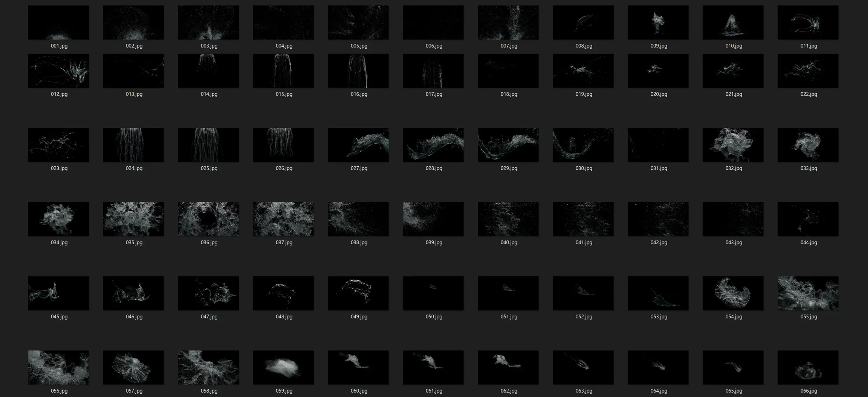Viewport: 868px width, 397px height.
Task: Click the 020.jpg file name label
Action: [x=658, y=94]
